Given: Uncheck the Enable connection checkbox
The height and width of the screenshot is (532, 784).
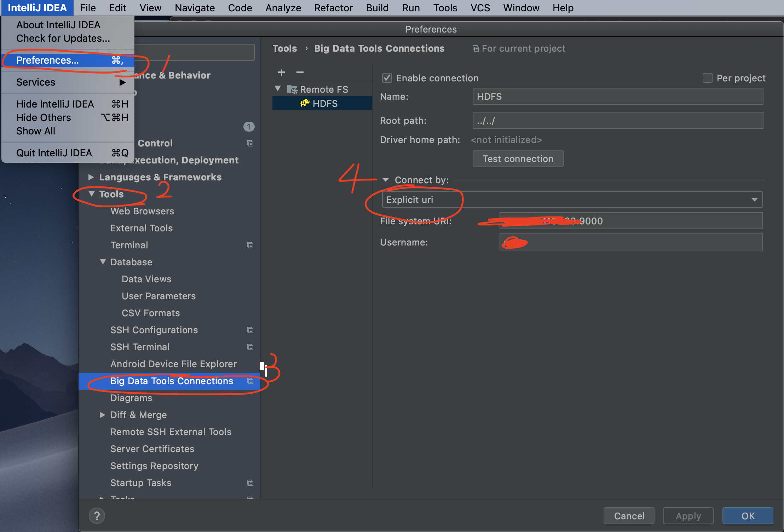Looking at the screenshot, I should [387, 78].
